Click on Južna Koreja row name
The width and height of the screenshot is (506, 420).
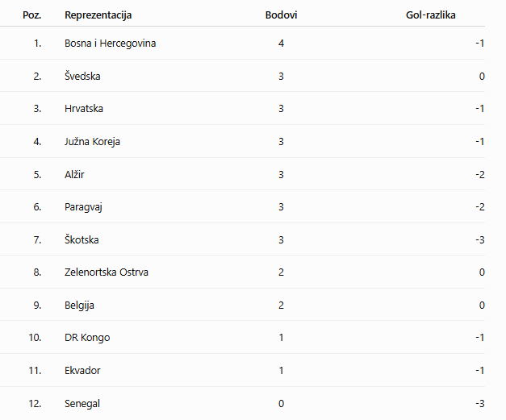(x=92, y=142)
